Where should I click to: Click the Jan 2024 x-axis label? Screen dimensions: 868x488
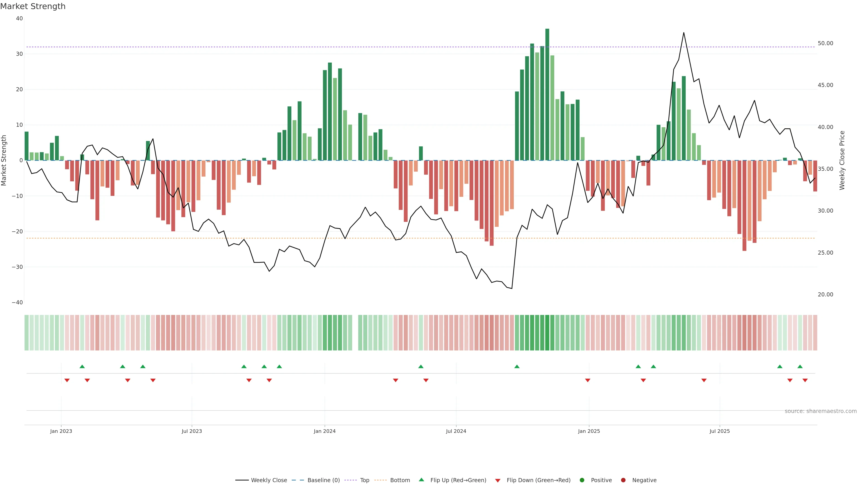click(x=325, y=431)
